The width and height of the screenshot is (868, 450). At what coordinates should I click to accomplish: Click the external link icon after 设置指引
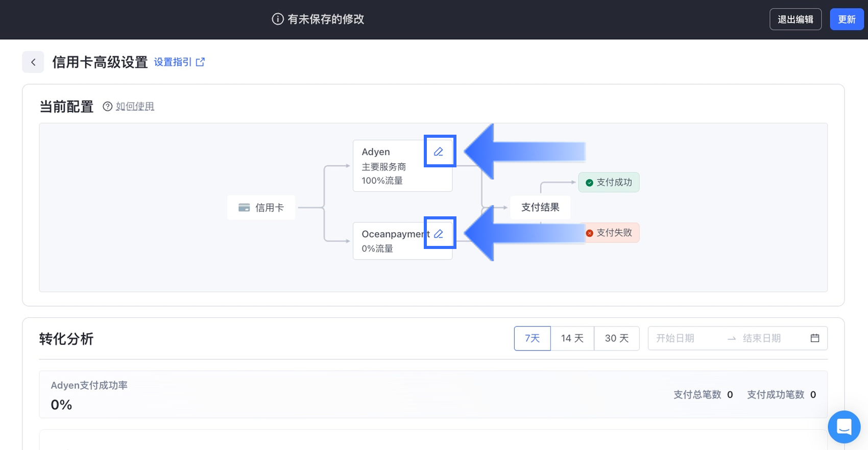(200, 62)
